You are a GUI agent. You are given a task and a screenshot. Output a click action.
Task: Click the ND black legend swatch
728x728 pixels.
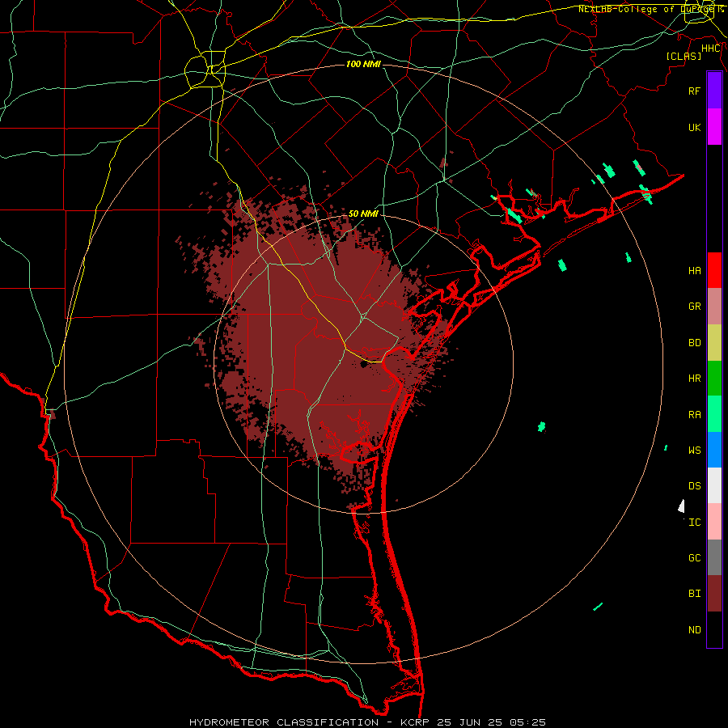714,629
